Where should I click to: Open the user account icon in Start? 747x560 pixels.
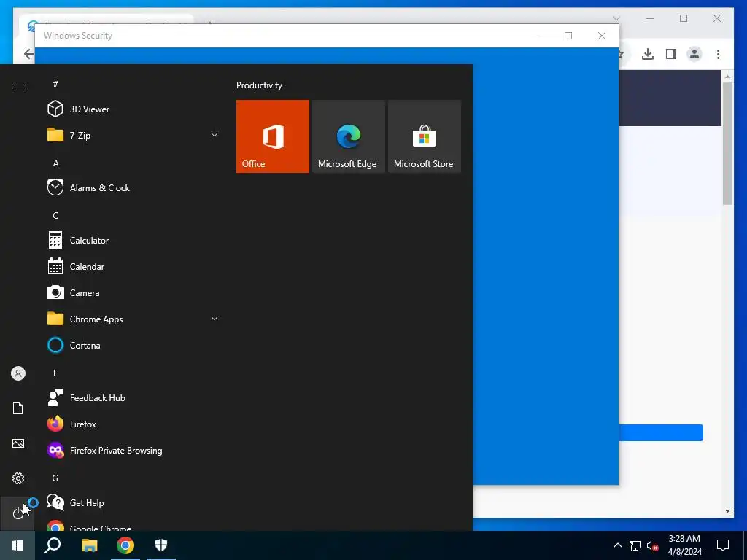tap(18, 373)
